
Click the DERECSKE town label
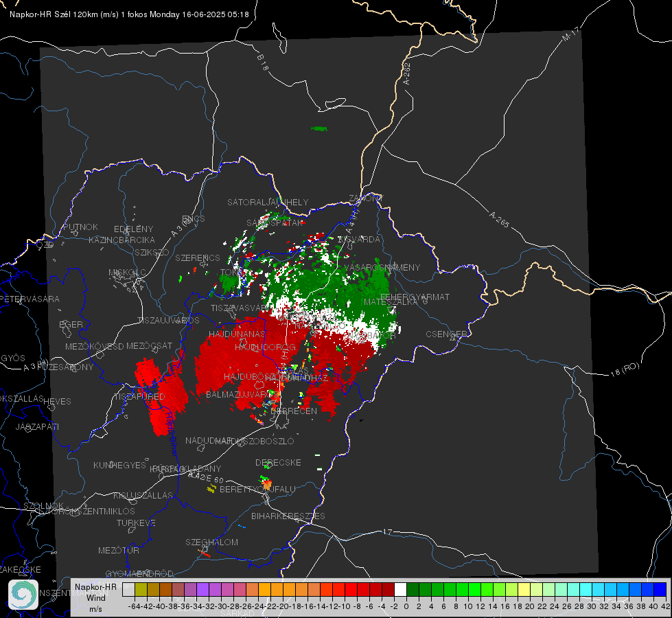(x=278, y=462)
